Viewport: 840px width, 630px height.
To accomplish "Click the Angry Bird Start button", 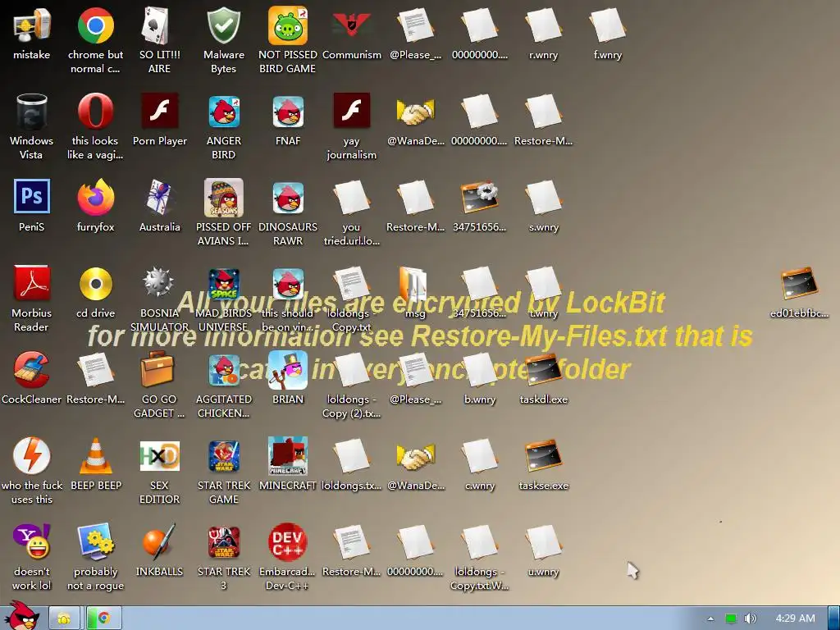I will point(21,616).
